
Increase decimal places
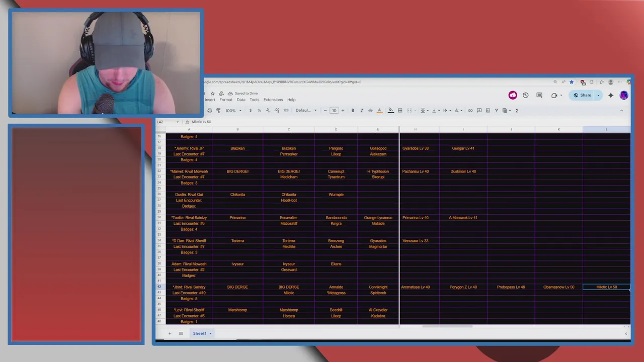click(x=277, y=111)
